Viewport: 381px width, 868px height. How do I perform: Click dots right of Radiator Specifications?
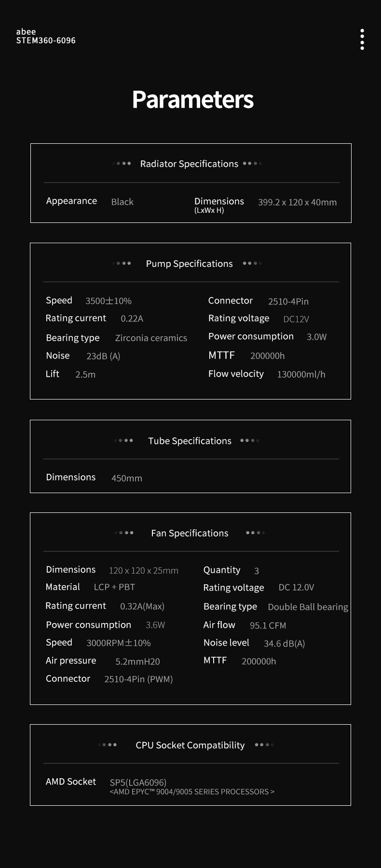(252, 164)
